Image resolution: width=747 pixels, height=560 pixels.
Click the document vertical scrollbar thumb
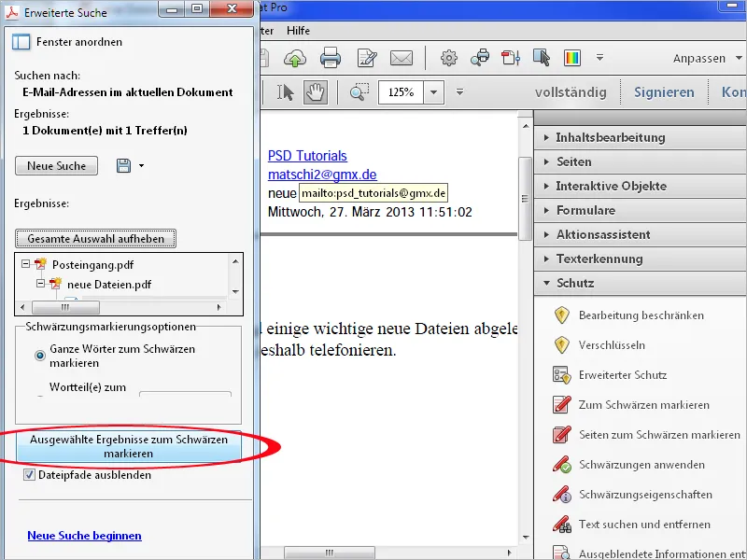(x=525, y=199)
